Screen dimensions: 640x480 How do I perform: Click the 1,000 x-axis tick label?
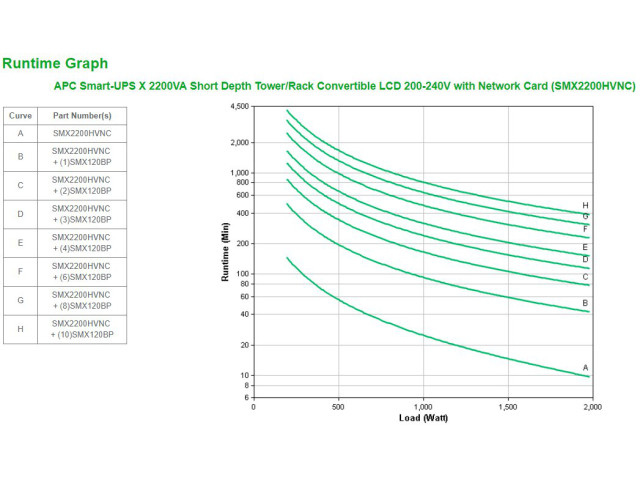tap(423, 407)
